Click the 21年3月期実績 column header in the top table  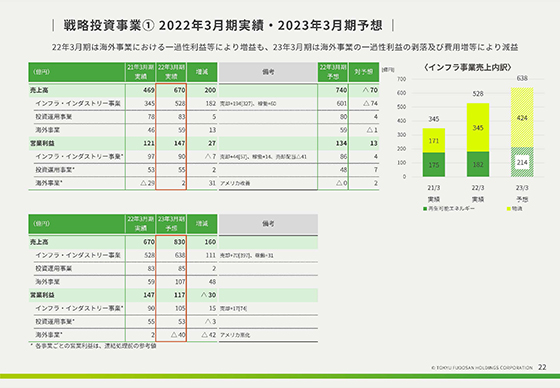point(141,72)
